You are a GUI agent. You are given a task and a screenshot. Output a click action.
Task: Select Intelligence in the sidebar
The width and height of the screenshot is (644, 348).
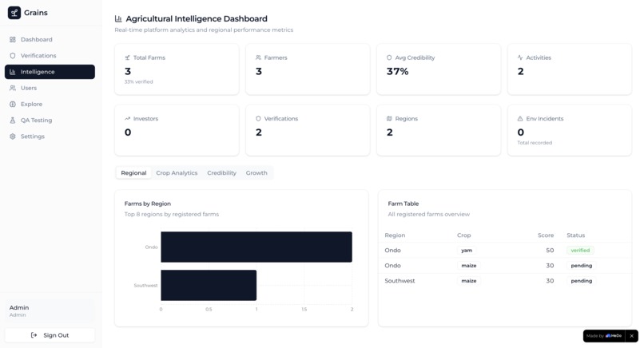[50, 72]
